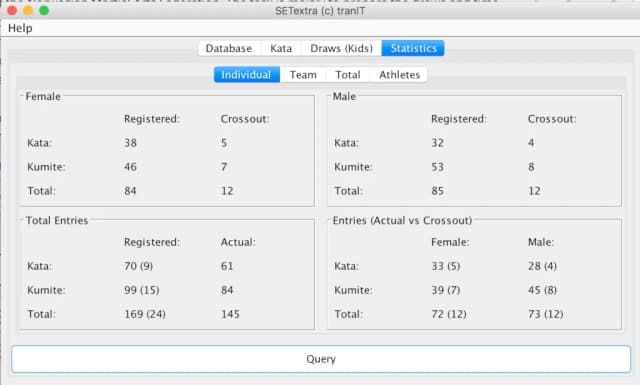
Task: Click the Query button
Action: [321, 359]
